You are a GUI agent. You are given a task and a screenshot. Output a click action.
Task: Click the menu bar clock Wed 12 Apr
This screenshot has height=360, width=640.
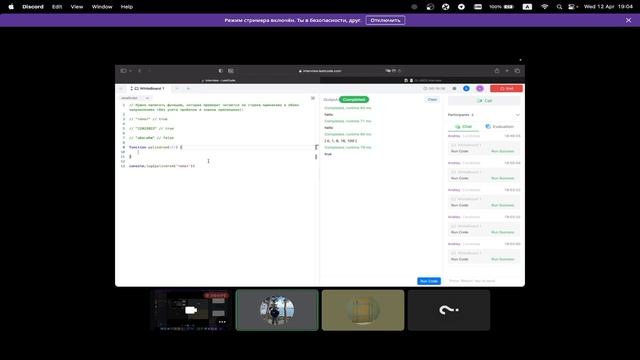[x=608, y=7]
